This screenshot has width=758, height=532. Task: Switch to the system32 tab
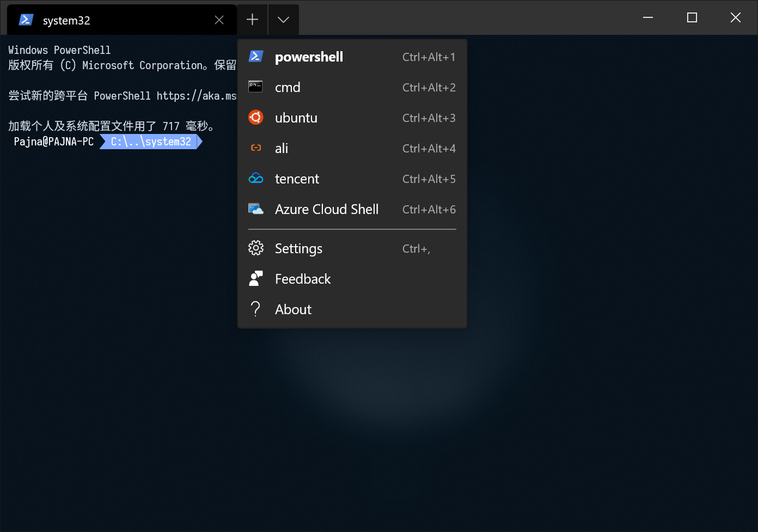(121, 20)
